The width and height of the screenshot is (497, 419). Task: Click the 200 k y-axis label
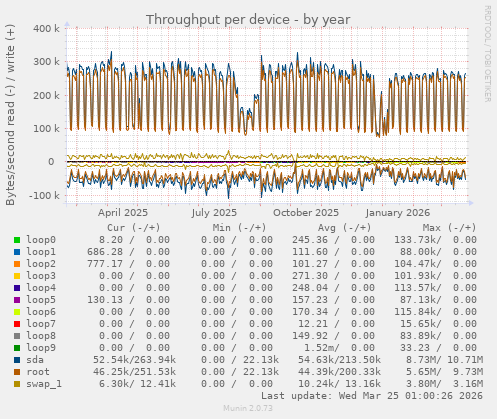pos(46,95)
